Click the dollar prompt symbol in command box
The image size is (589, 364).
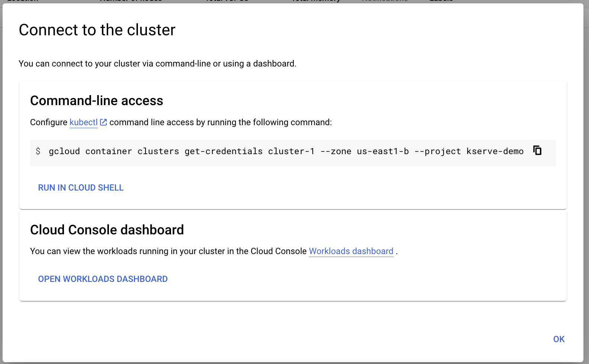tap(38, 151)
